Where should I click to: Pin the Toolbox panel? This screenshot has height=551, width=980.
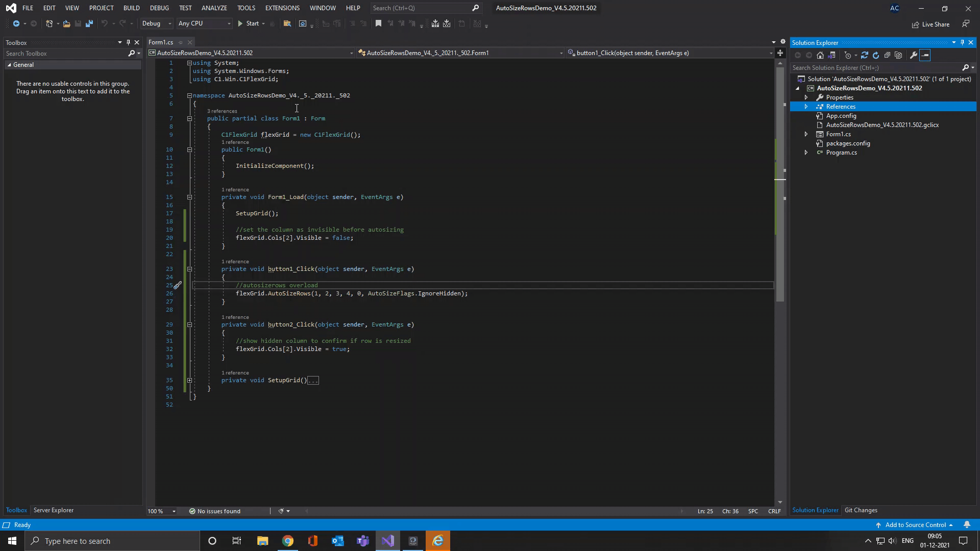(128, 42)
